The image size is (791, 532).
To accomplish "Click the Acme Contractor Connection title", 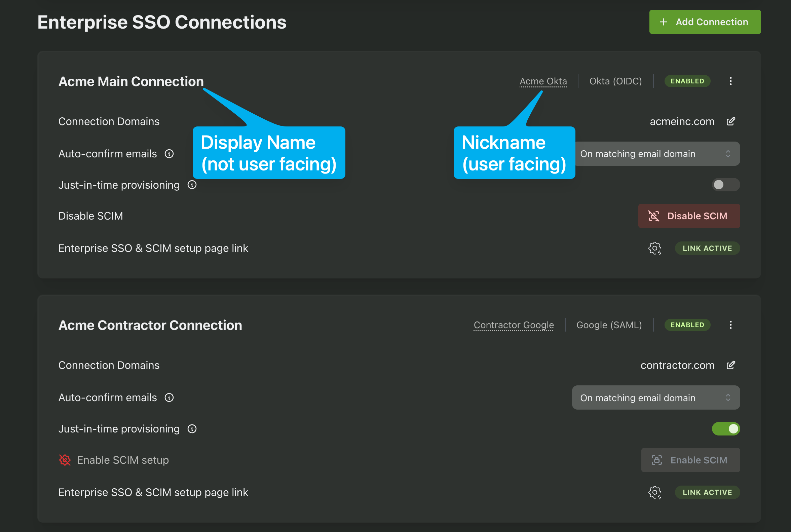I will coord(150,325).
